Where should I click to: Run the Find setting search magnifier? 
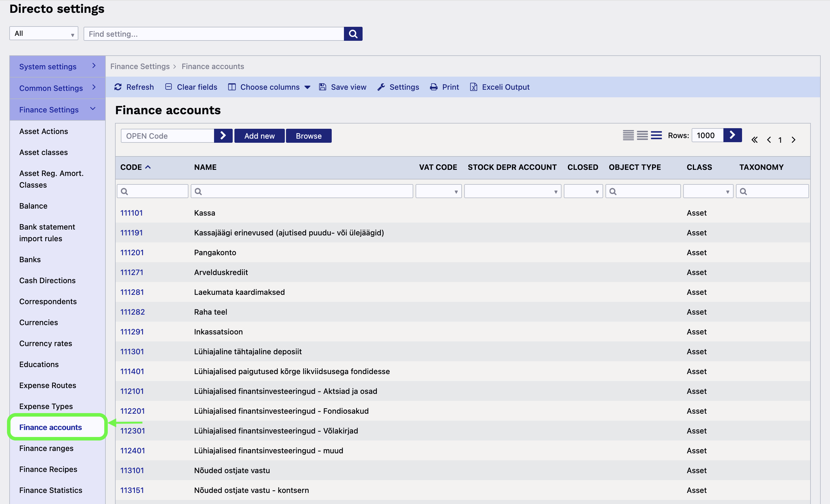(353, 34)
